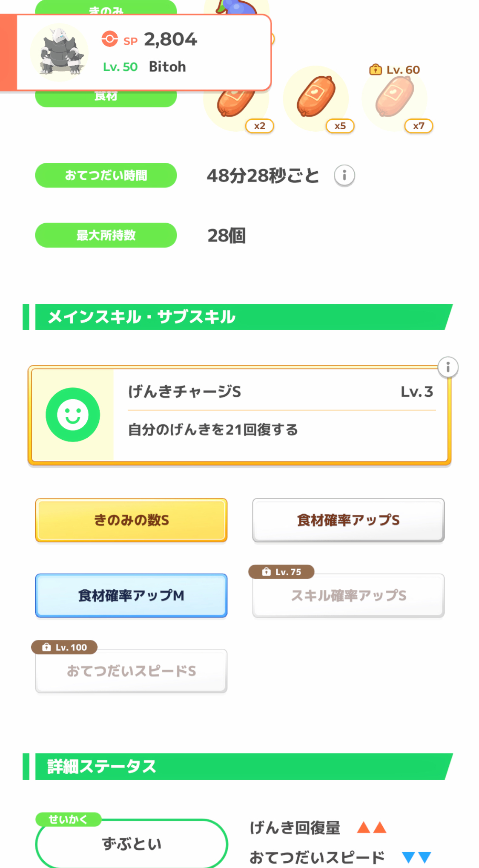Screen dimensions: 479x868
Task: Open the main skill info icon
Action: coord(447,367)
